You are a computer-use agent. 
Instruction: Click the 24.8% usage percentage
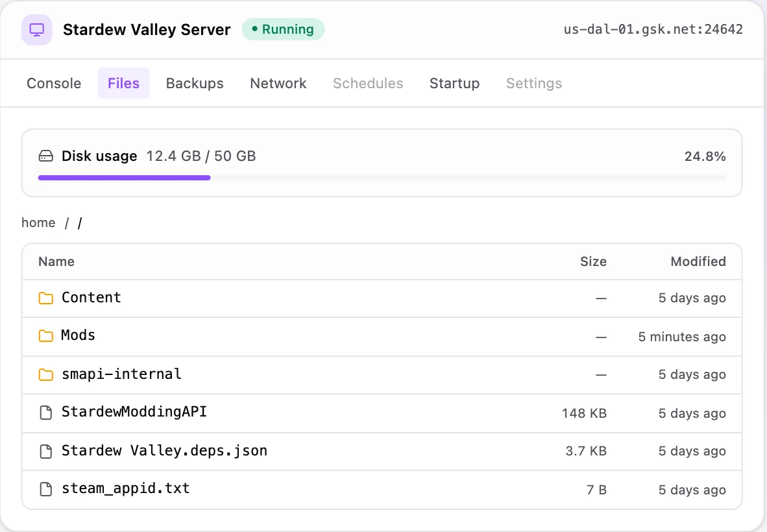click(x=705, y=156)
